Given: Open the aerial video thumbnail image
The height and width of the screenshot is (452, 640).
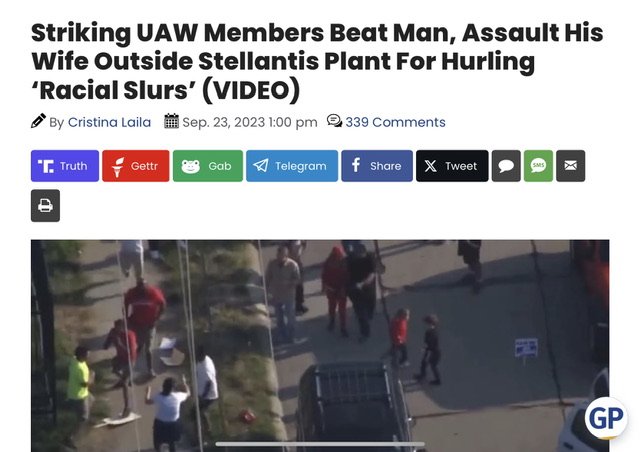Looking at the screenshot, I should tap(320, 345).
